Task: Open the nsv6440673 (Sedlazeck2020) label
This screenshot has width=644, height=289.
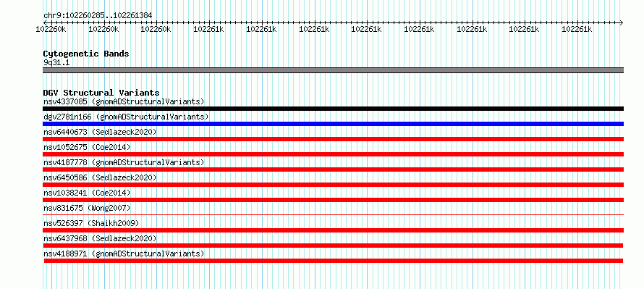Action: [x=100, y=132]
